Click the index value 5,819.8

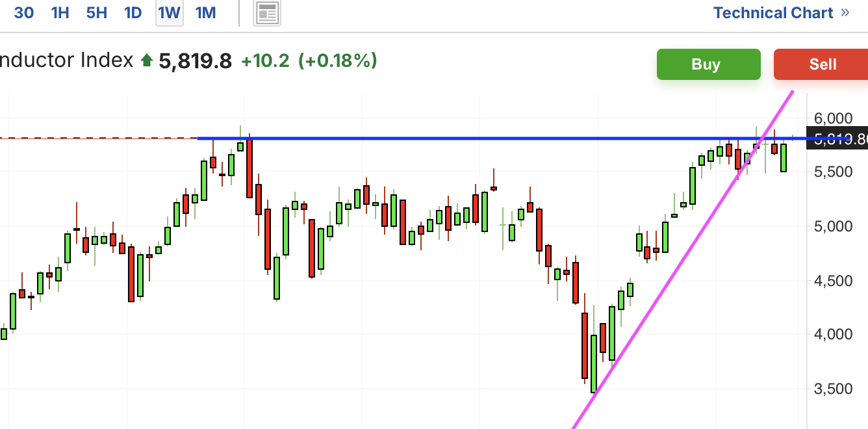tap(196, 61)
